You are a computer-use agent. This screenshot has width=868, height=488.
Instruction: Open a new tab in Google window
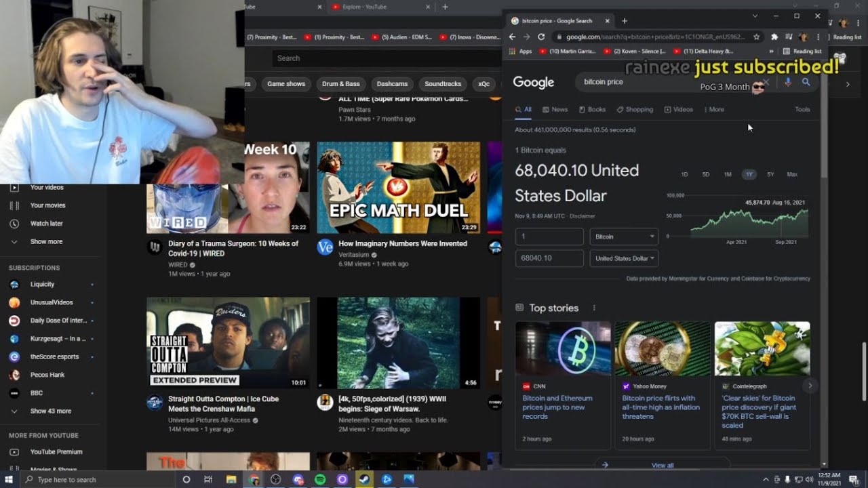[x=625, y=21]
